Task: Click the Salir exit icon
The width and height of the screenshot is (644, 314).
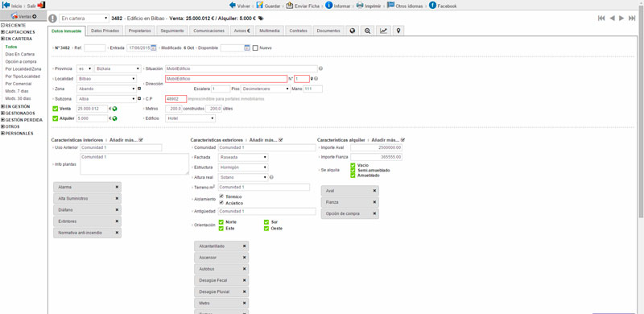Action: coord(41,6)
